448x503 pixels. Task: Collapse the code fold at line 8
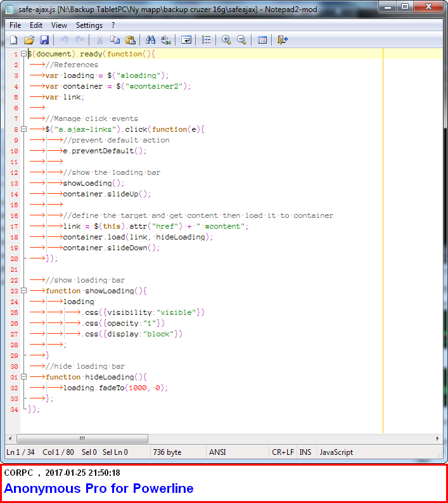point(23,129)
